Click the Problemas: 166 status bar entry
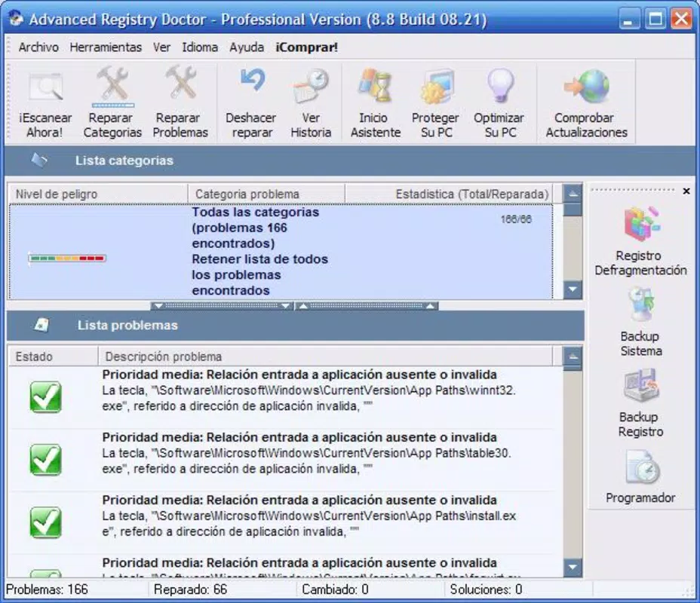 [48, 589]
